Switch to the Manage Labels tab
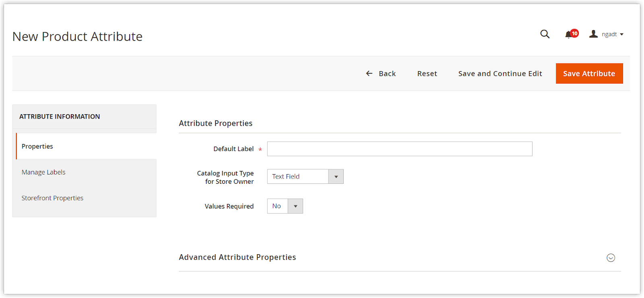The image size is (644, 298). 43,172
